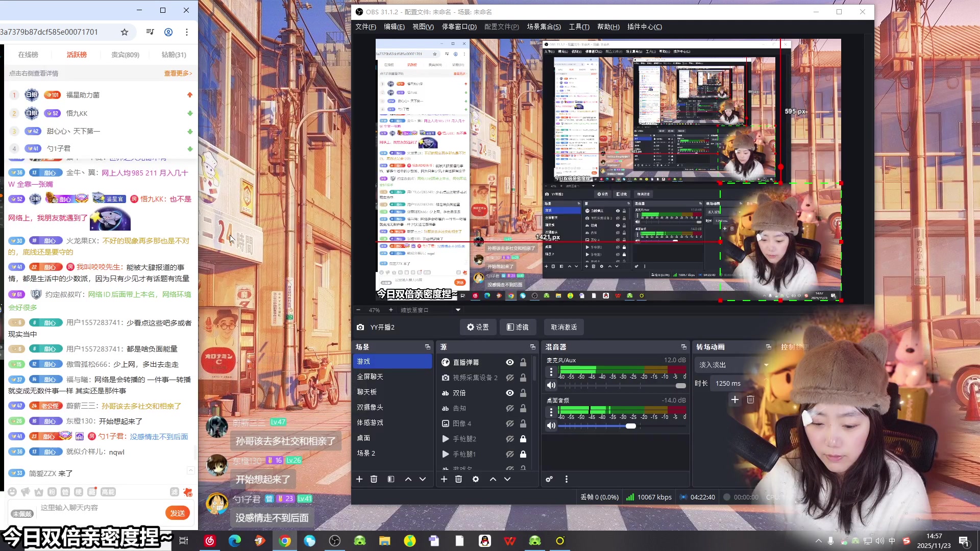The width and height of the screenshot is (980, 551).
Task: Adjust 桌面音频 volume slider handle
Action: click(x=631, y=426)
